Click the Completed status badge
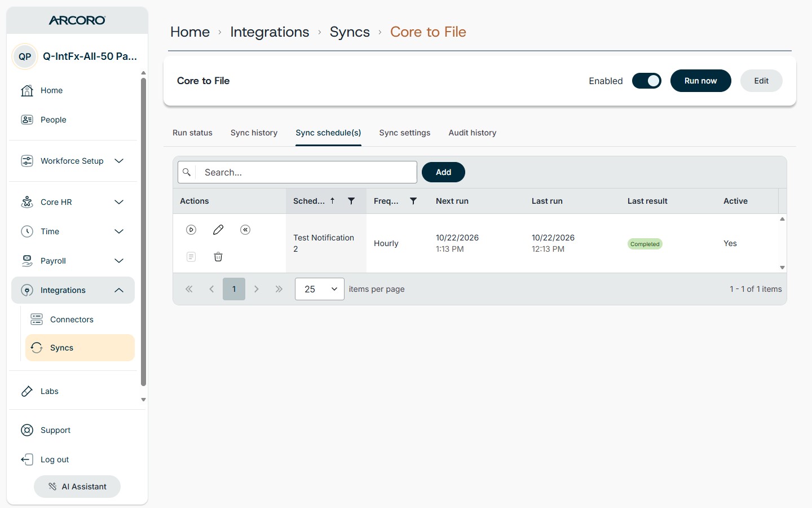 (645, 244)
